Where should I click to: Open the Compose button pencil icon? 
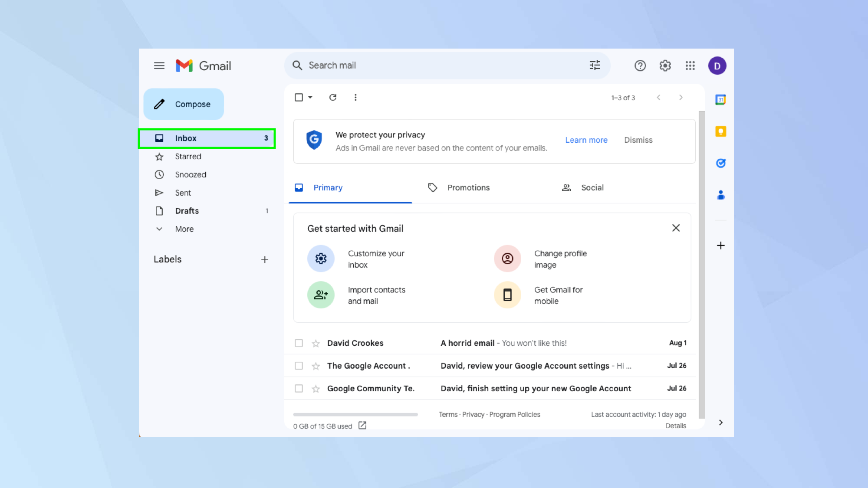tap(159, 104)
